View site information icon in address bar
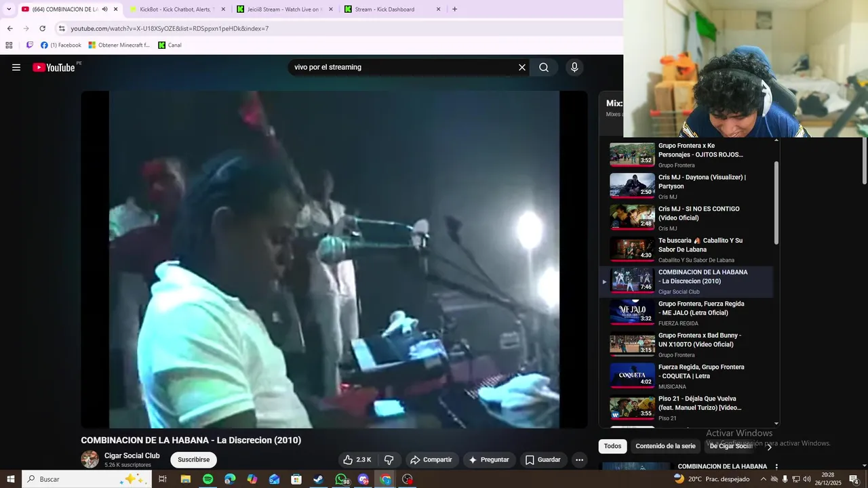 click(x=62, y=28)
